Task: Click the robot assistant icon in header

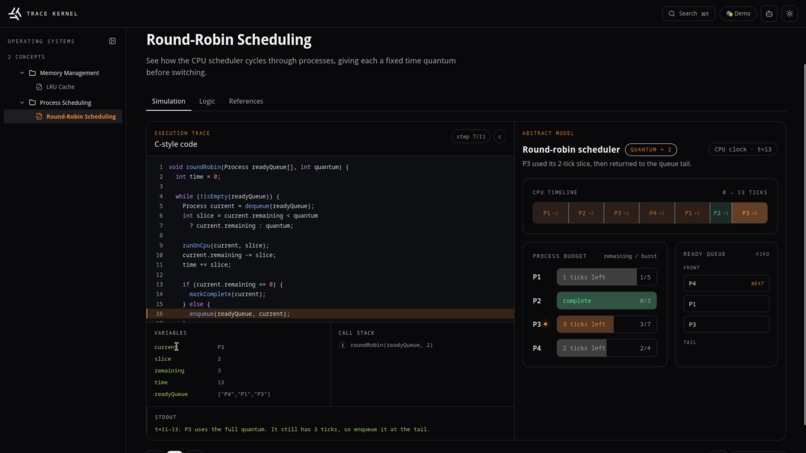Action: pyautogui.click(x=769, y=13)
